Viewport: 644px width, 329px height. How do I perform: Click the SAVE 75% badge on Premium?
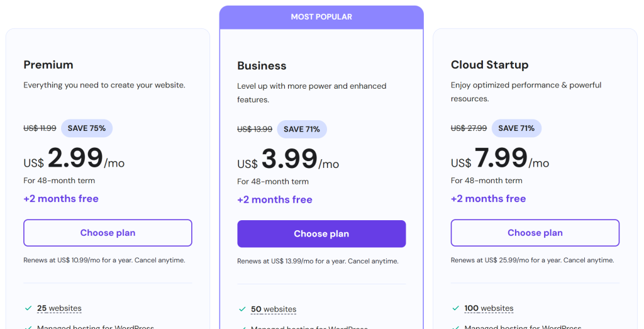click(x=87, y=128)
